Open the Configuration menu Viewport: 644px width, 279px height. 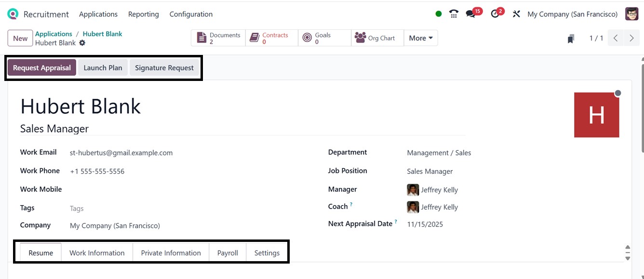click(191, 14)
